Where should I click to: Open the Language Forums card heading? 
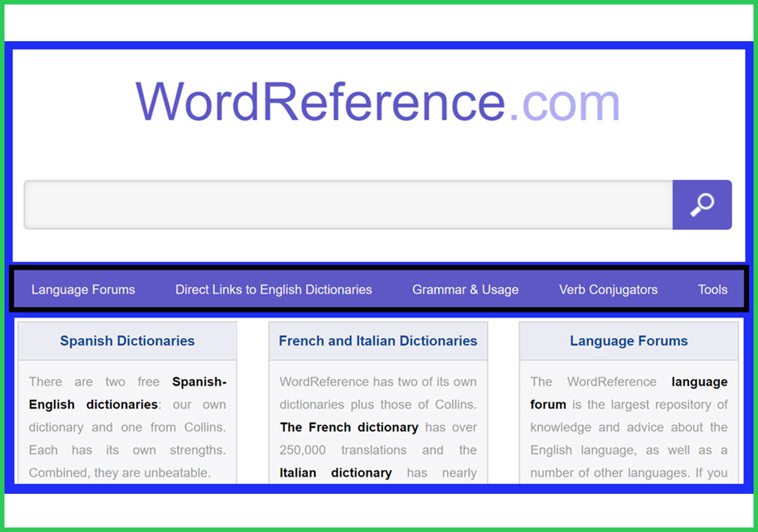click(x=629, y=341)
